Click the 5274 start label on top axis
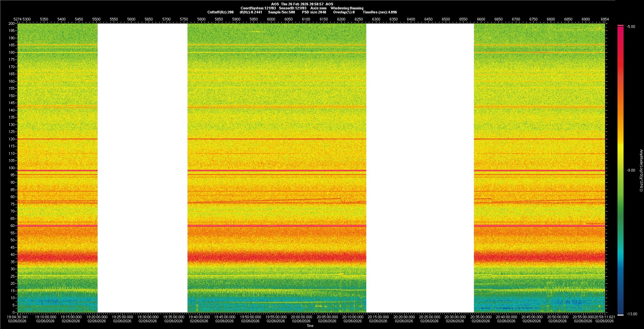The width and height of the screenshot is (644, 329). point(17,19)
